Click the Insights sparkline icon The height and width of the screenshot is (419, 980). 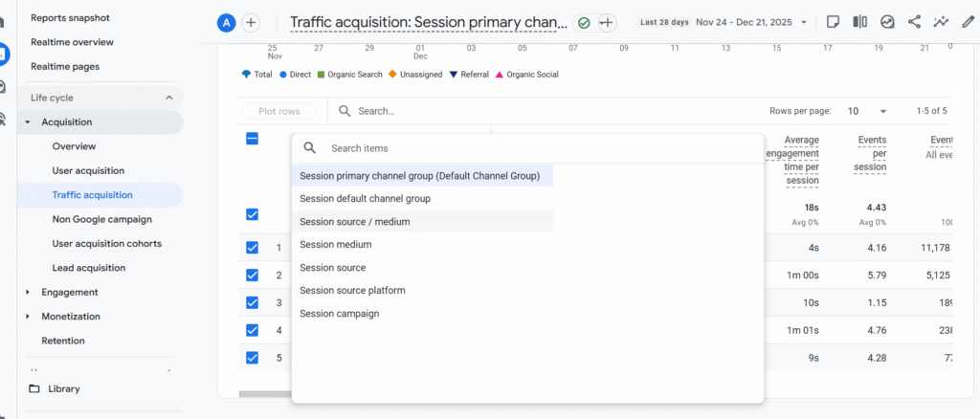point(942,22)
